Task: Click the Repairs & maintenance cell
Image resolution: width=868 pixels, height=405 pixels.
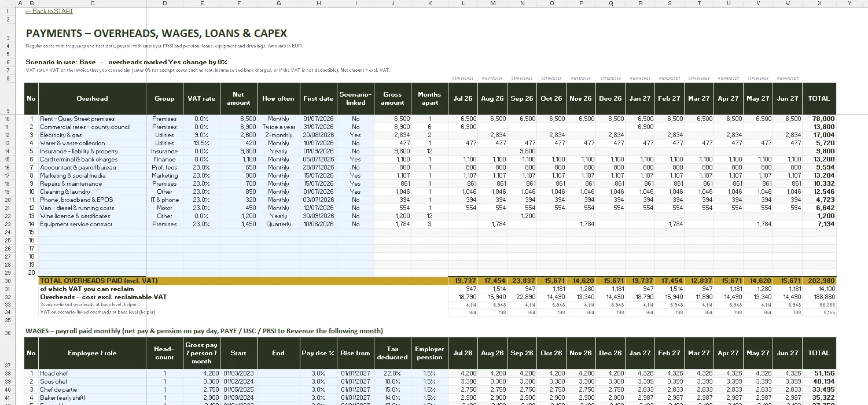Action: pyautogui.click(x=92, y=183)
